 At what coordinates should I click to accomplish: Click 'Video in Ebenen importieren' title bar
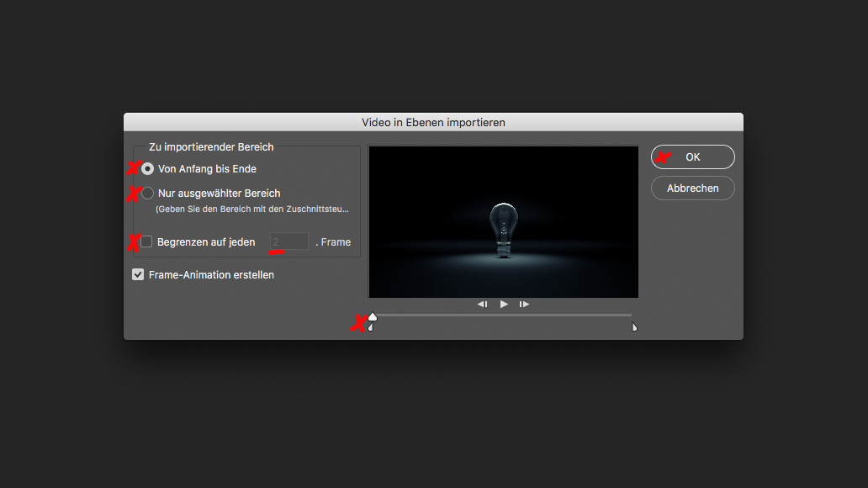[x=433, y=122]
